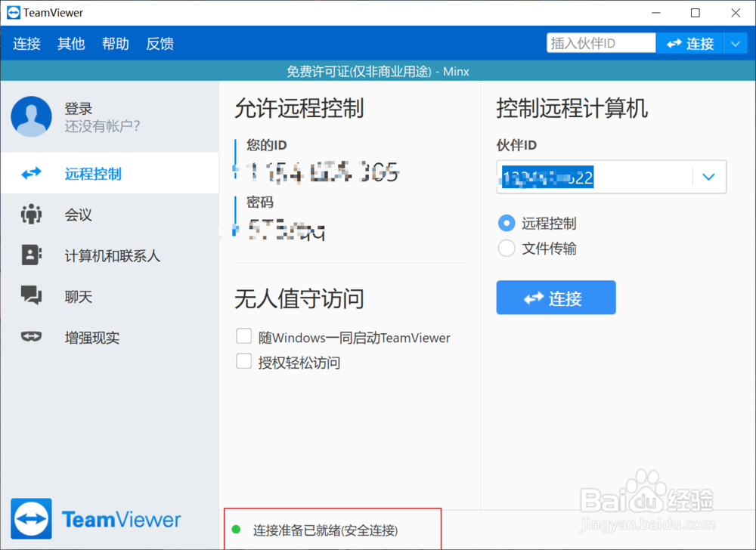Click the large blue 连接 button
The image size is (756, 550).
point(556,298)
